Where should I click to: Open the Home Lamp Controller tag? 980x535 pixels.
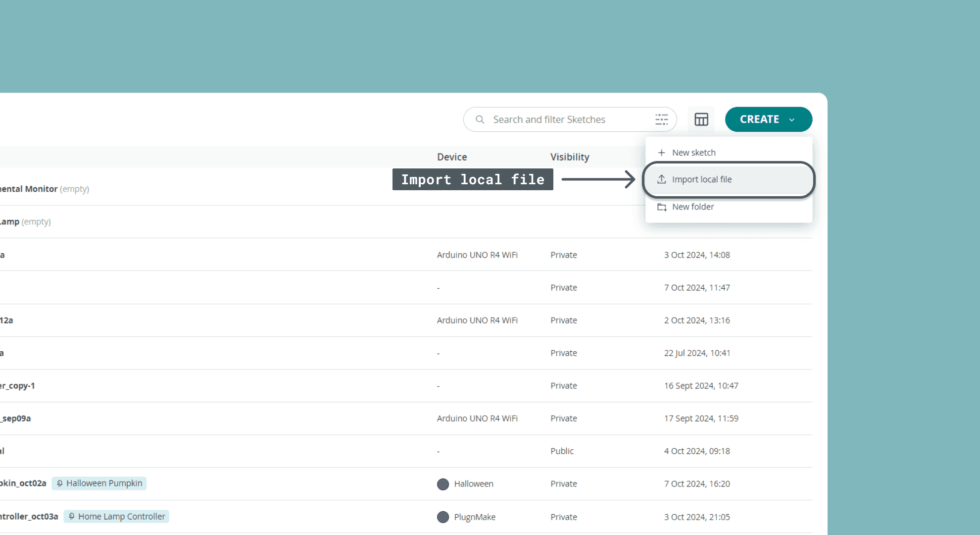click(116, 516)
